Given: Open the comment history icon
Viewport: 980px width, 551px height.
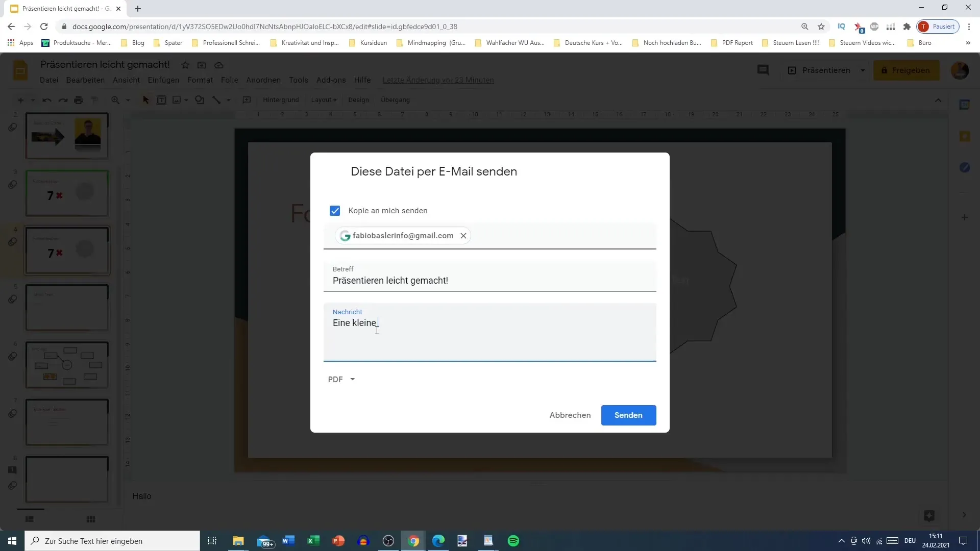Looking at the screenshot, I should (x=763, y=70).
